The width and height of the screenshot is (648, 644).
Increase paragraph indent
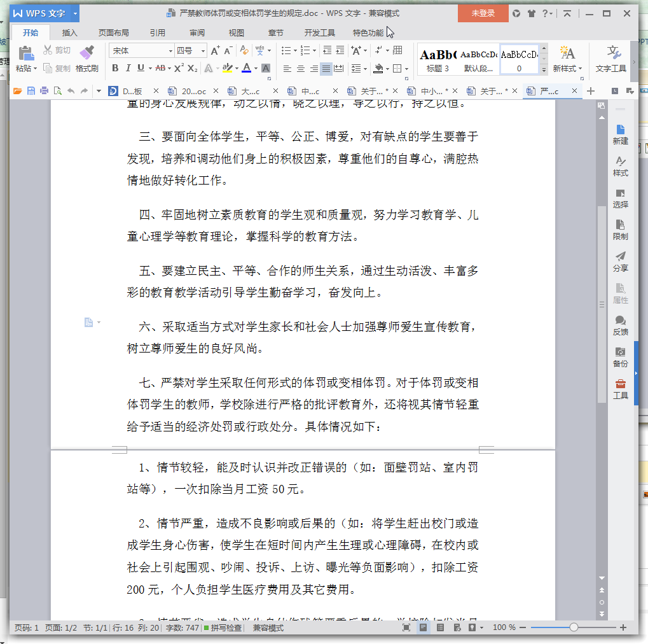340,50
